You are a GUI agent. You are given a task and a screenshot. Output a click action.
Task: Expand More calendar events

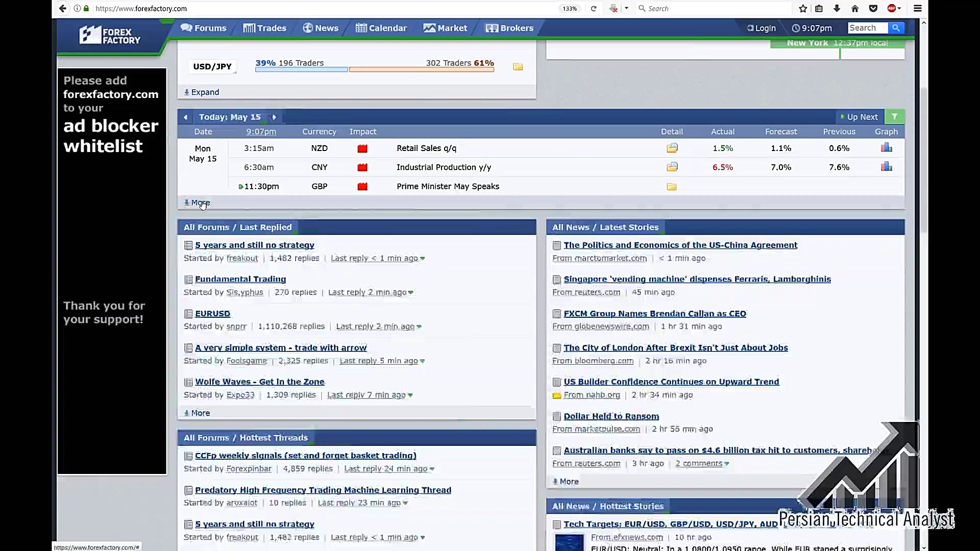(197, 203)
